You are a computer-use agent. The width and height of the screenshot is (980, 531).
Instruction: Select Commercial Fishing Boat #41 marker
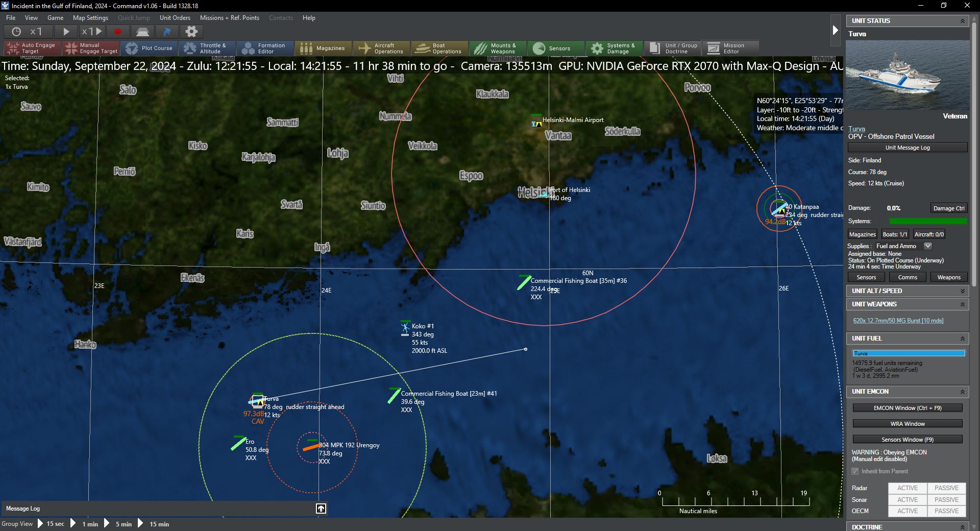point(394,395)
